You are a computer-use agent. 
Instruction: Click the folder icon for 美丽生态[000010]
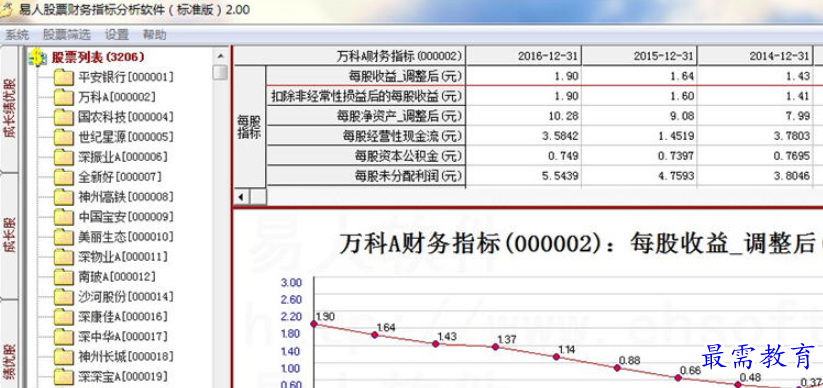coord(64,237)
